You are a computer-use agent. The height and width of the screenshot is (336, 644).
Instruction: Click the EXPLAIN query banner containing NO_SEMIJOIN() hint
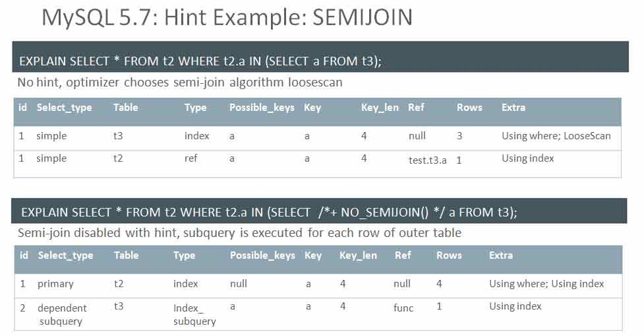click(269, 212)
